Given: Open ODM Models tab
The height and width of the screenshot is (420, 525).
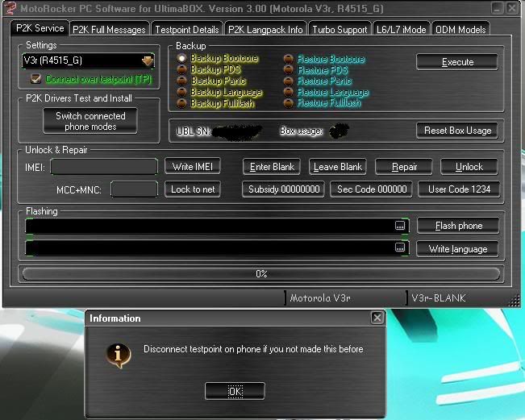Looking at the screenshot, I should pos(460,30).
